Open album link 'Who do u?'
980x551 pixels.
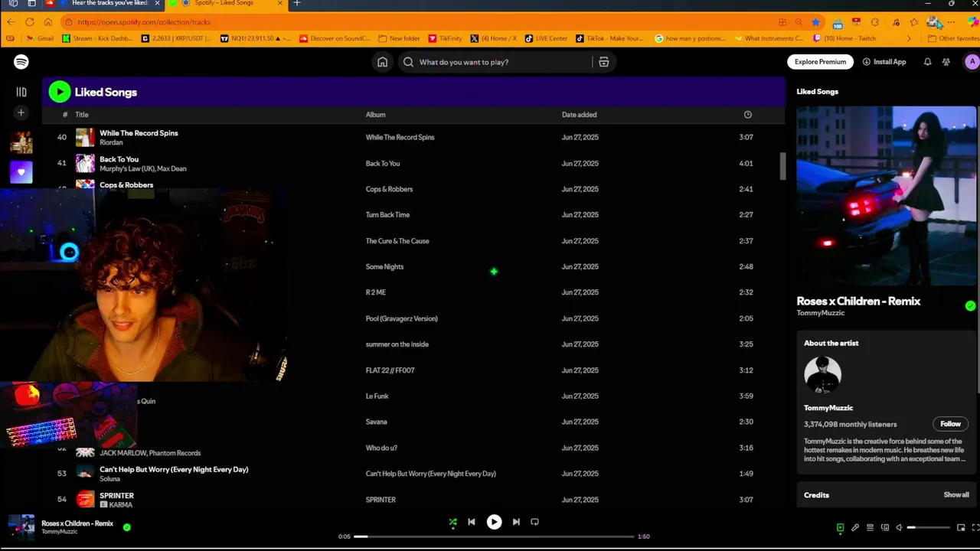tap(381, 448)
